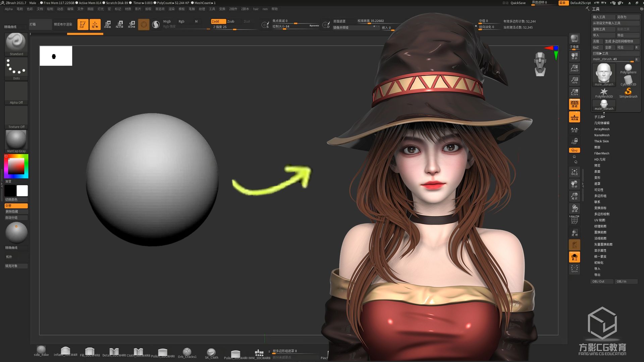Toggle Edit mode button
644x362 pixels.
pyautogui.click(x=83, y=24)
